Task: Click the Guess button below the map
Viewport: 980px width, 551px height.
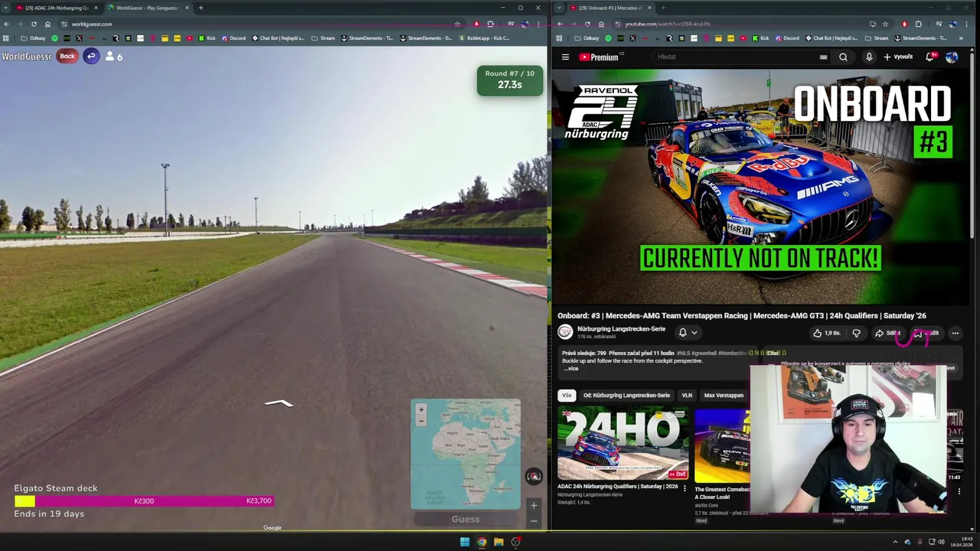Action: pyautogui.click(x=465, y=519)
